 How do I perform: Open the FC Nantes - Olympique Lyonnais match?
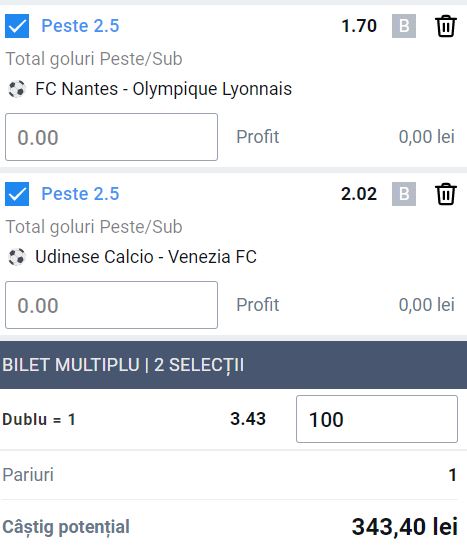pyautogui.click(x=164, y=89)
